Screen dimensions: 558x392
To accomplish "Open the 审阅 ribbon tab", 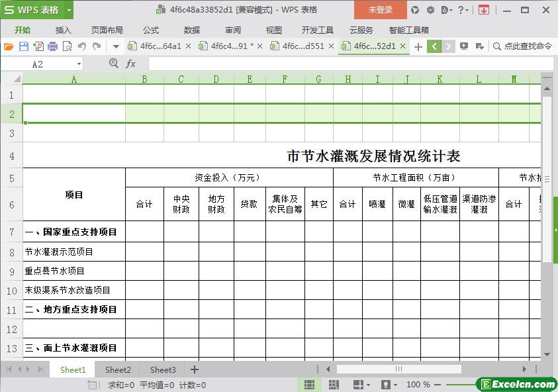I will point(233,30).
